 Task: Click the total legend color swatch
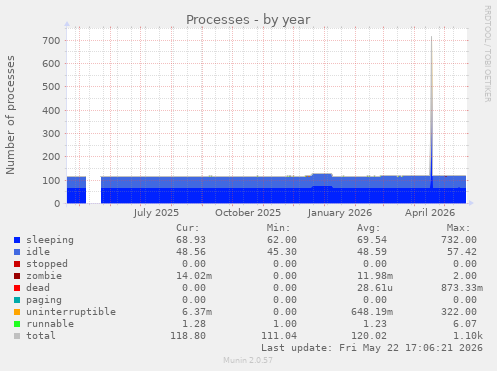pyautogui.click(x=17, y=336)
